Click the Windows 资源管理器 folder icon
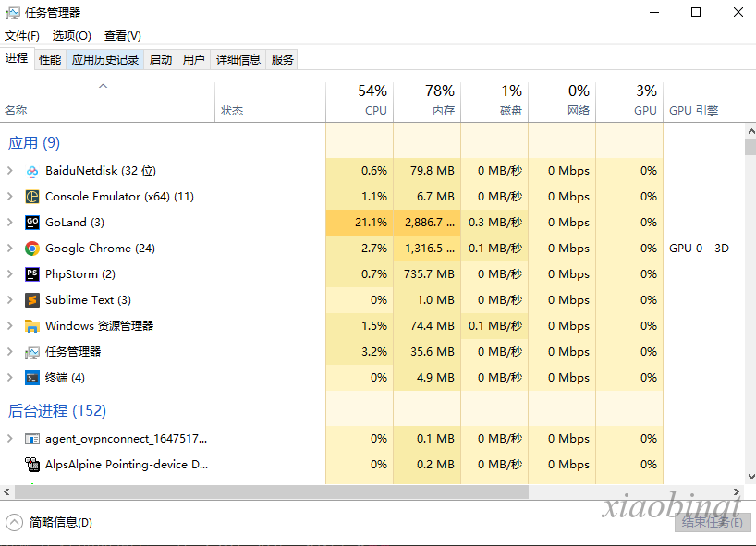The height and width of the screenshot is (546, 756). [x=32, y=326]
